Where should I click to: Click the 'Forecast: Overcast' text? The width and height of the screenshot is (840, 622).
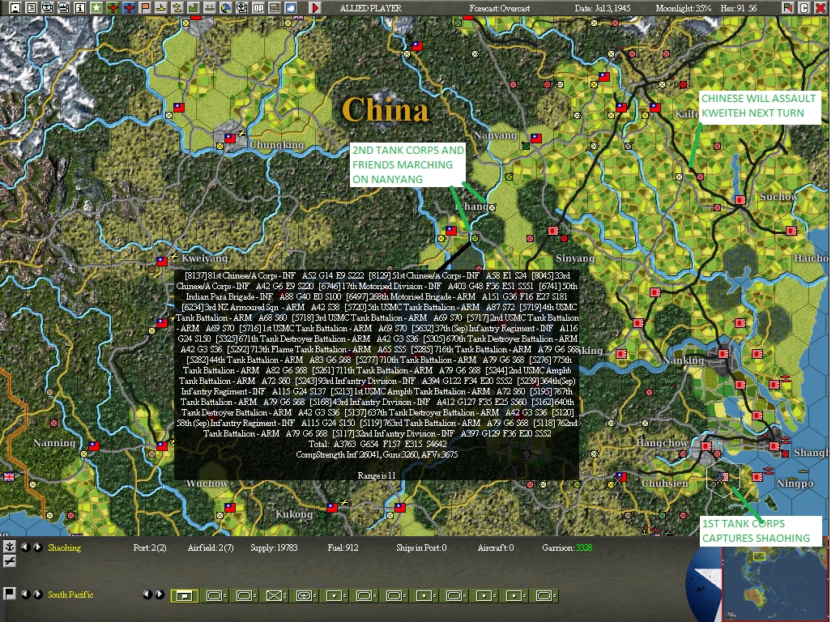[499, 8]
